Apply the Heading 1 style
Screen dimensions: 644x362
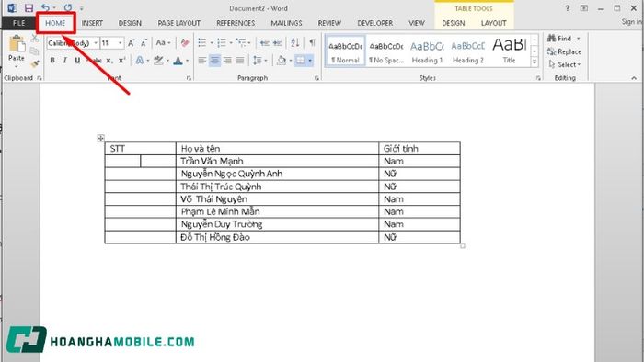pos(427,51)
